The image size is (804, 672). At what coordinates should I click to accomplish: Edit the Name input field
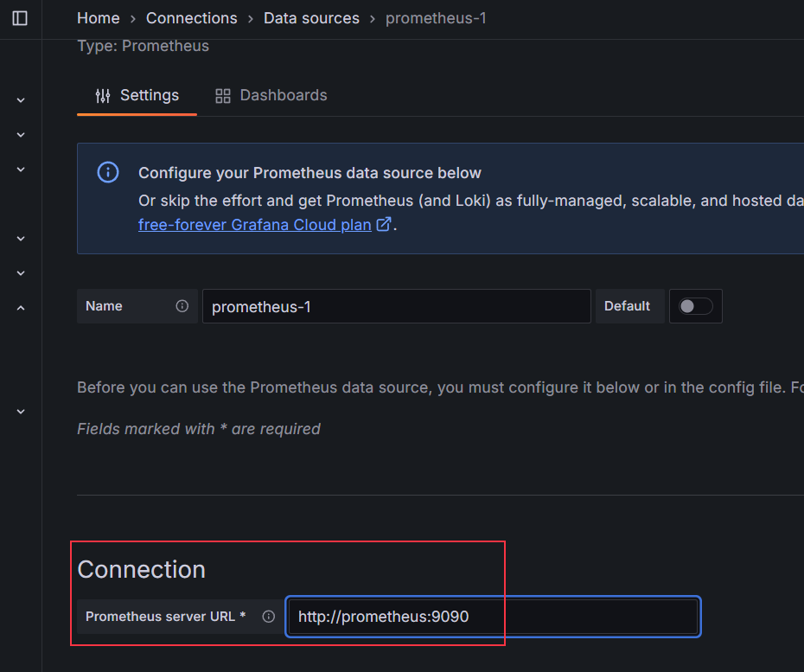tap(396, 306)
